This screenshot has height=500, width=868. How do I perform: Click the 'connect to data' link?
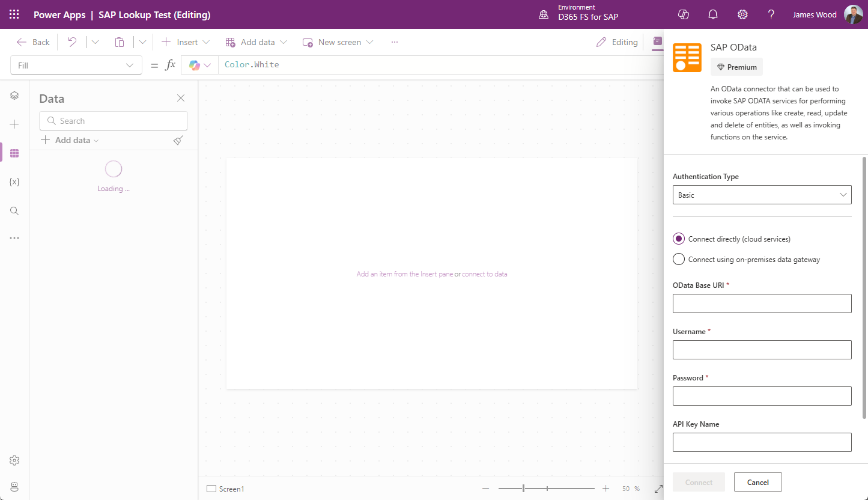(x=485, y=274)
